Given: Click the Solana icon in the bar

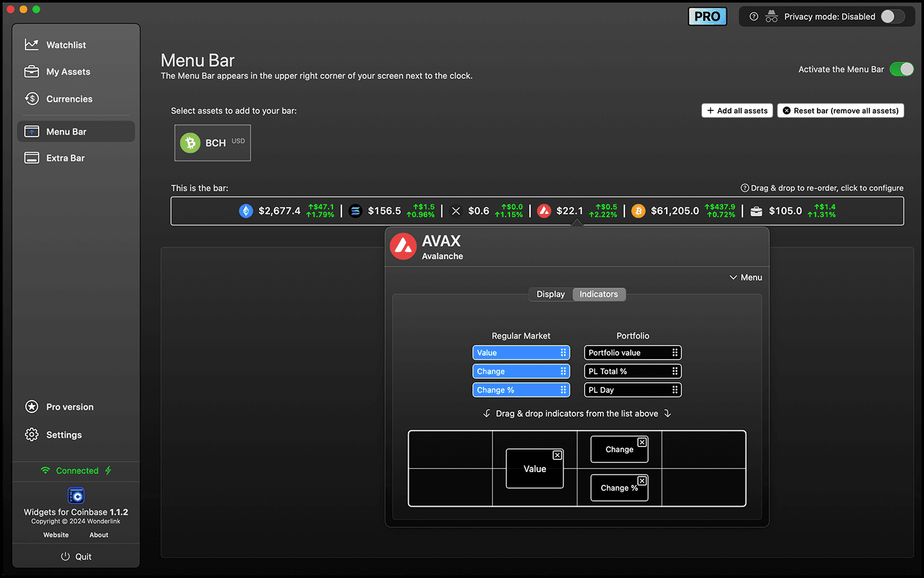Looking at the screenshot, I should pos(355,211).
